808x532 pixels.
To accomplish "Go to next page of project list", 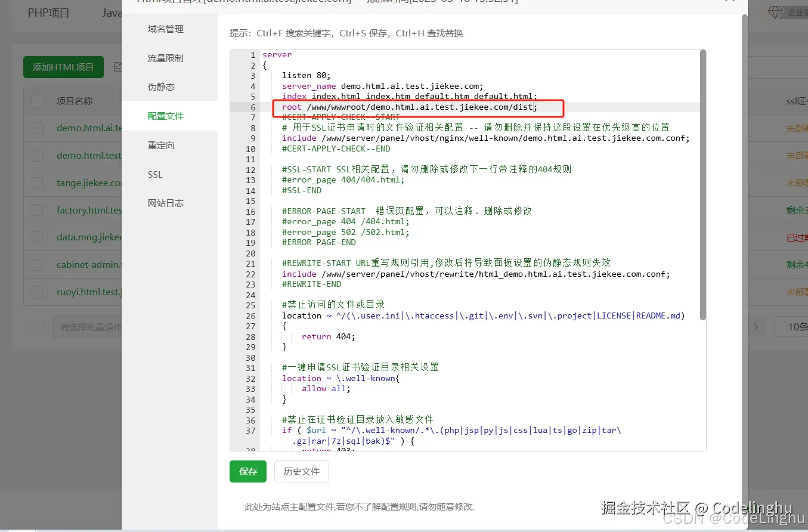I will [756, 327].
